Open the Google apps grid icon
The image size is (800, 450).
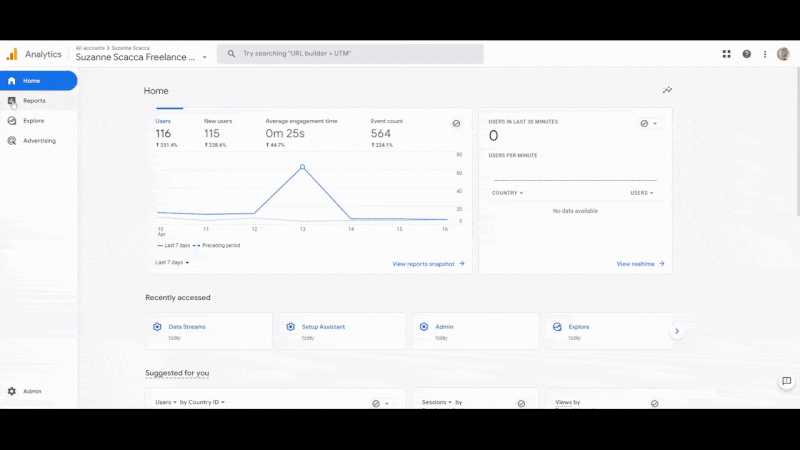727,54
